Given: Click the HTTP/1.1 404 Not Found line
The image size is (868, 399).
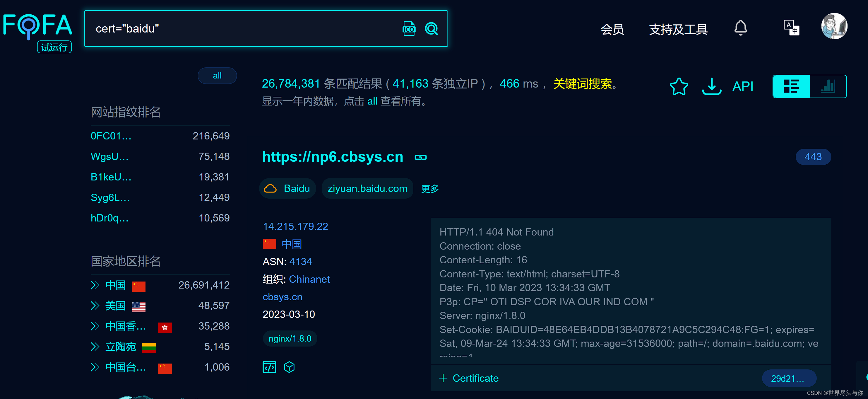Looking at the screenshot, I should tap(496, 232).
